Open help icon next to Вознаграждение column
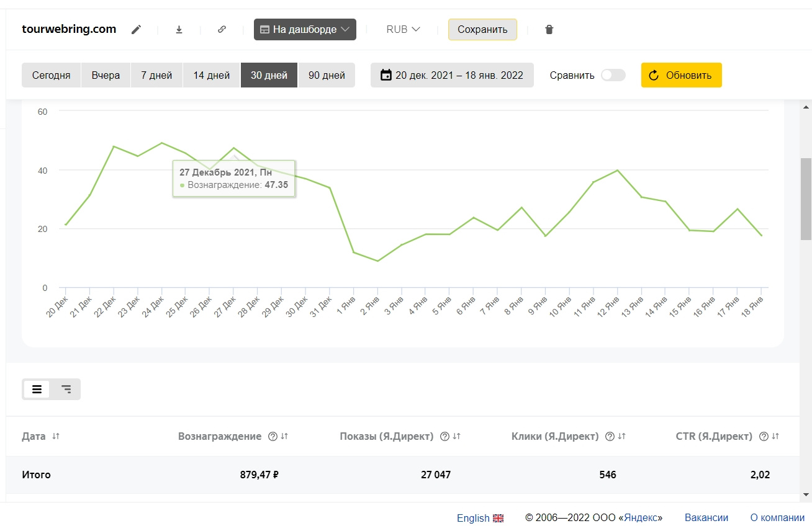The image size is (812, 531). (273, 437)
